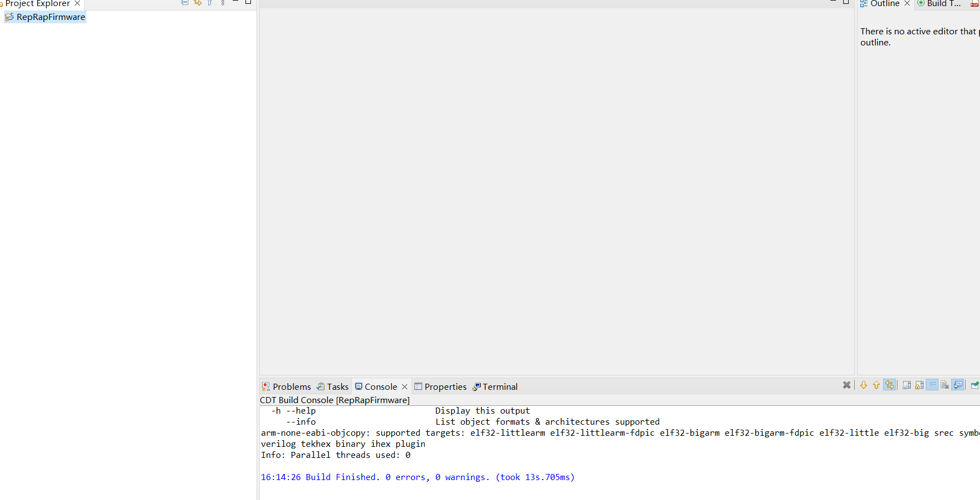Collapse all items in Project Explorer
980x500 pixels.
pos(184,3)
